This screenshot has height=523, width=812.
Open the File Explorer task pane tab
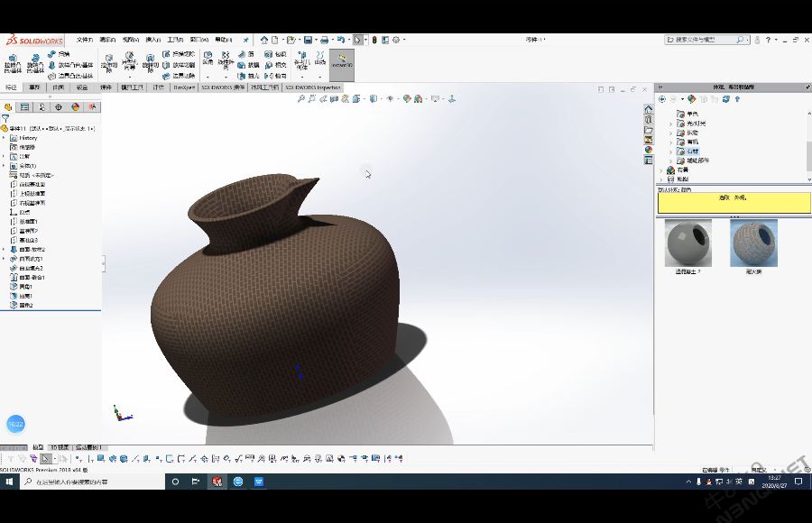649,130
